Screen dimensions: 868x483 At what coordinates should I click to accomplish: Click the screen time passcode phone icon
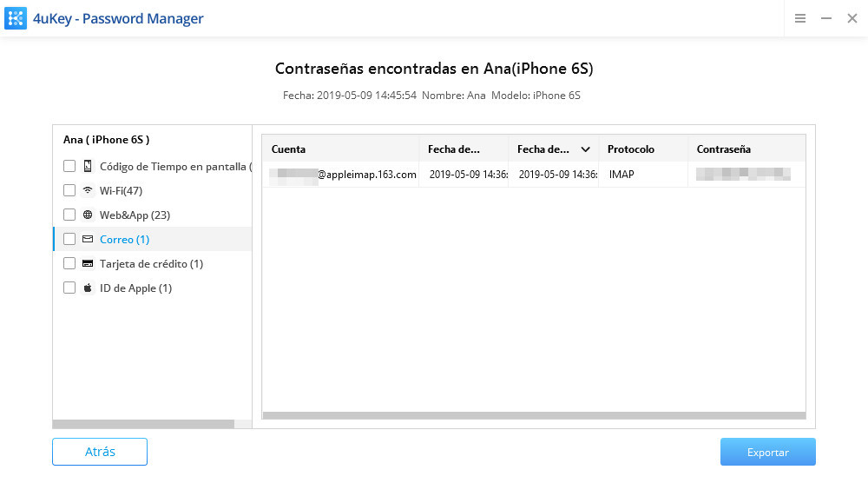point(88,166)
